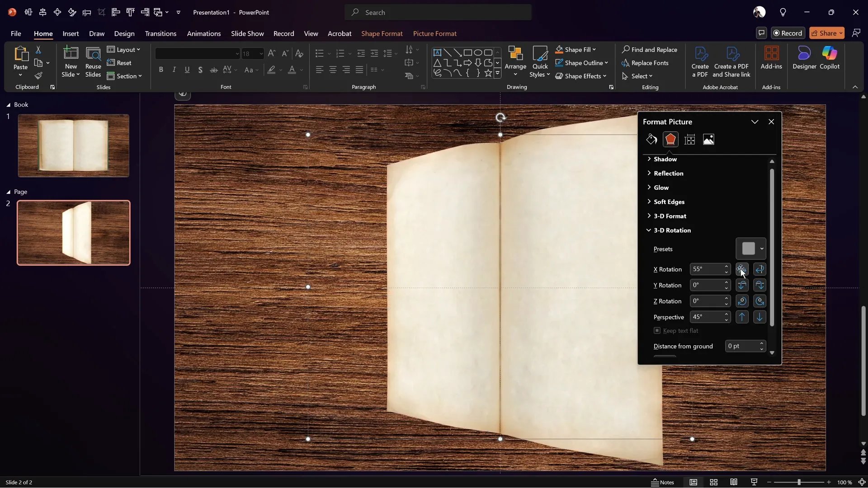
Task: Click the X Rotation value field
Action: pos(707,269)
